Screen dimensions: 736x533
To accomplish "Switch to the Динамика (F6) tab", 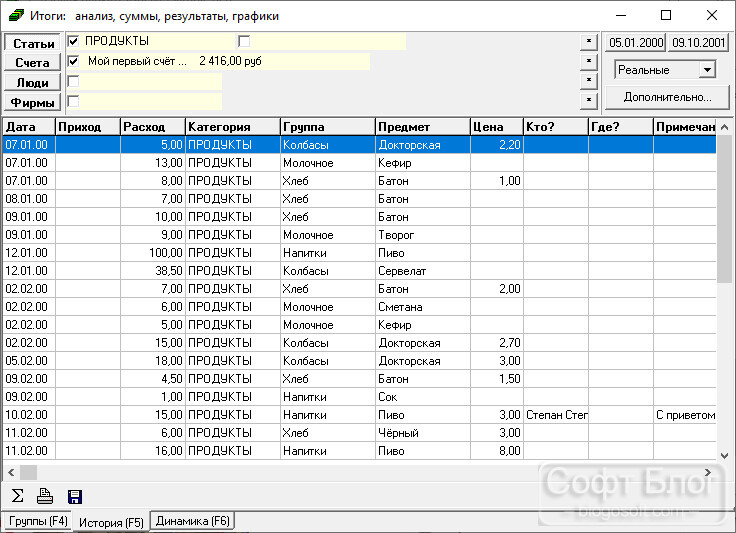I will [x=192, y=521].
